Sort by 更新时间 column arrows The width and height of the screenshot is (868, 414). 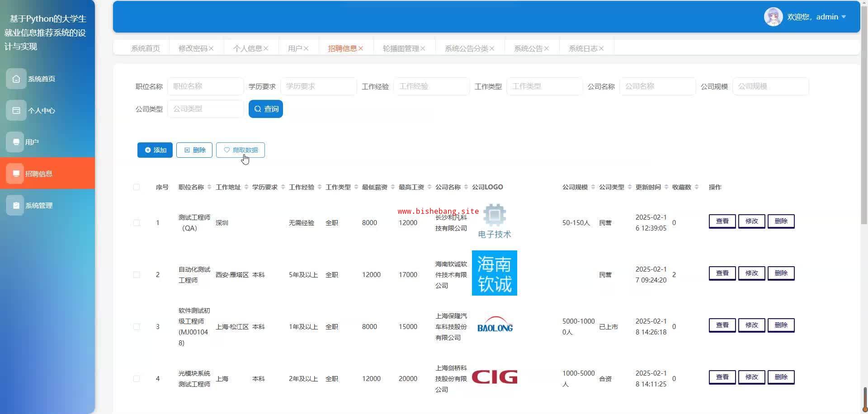click(x=666, y=187)
